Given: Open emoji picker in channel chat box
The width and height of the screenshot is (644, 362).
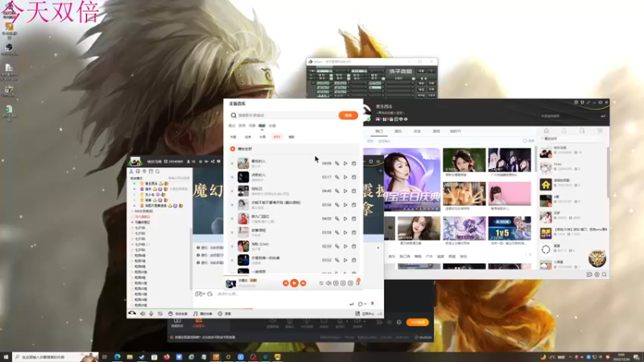Looking at the screenshot, I should click(198, 294).
